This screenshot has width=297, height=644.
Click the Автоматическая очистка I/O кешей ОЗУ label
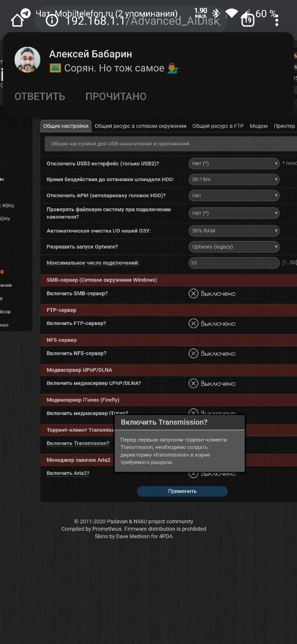[99, 231]
